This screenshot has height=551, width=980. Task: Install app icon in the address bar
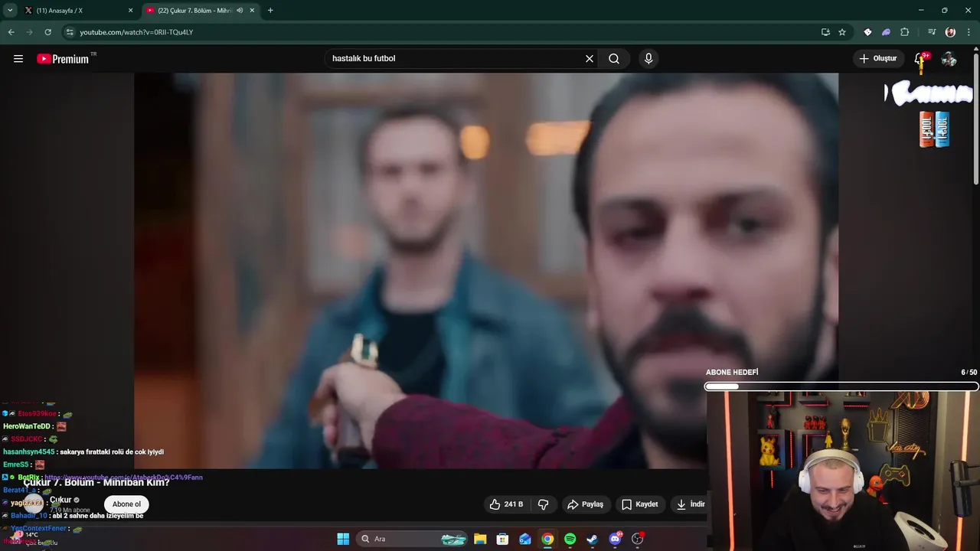(825, 32)
